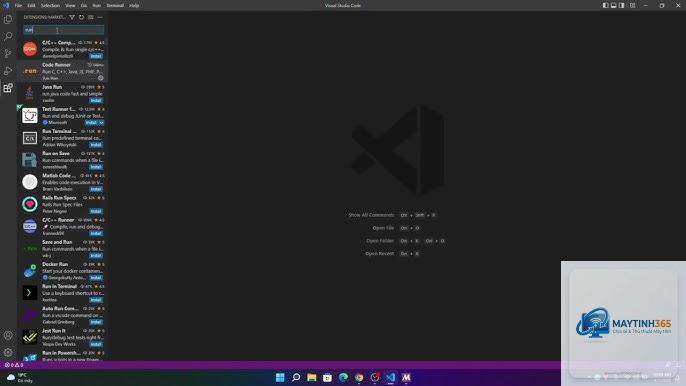Open the File menu
This screenshot has height=386, width=686.
coord(18,6)
